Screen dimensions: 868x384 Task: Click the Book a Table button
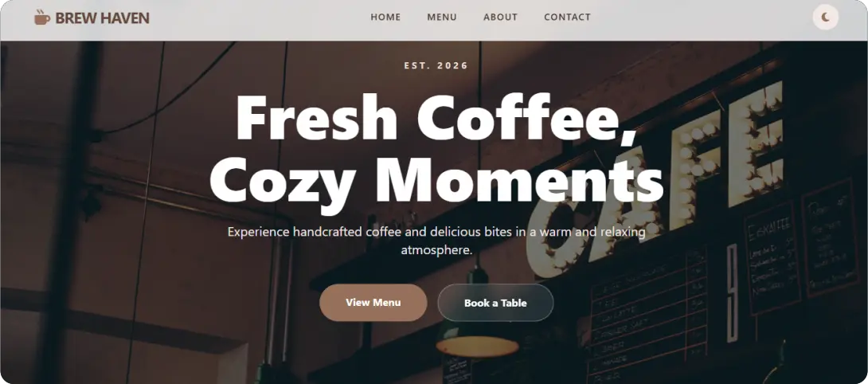click(495, 303)
